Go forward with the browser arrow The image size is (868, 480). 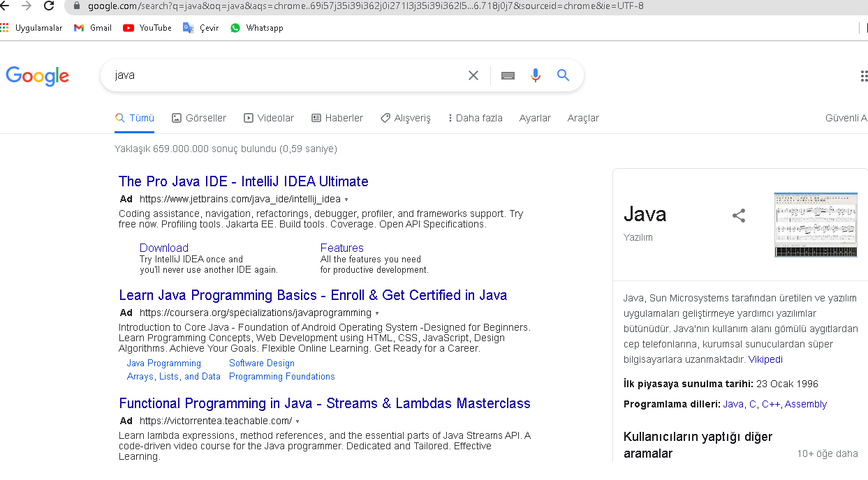[x=27, y=6]
